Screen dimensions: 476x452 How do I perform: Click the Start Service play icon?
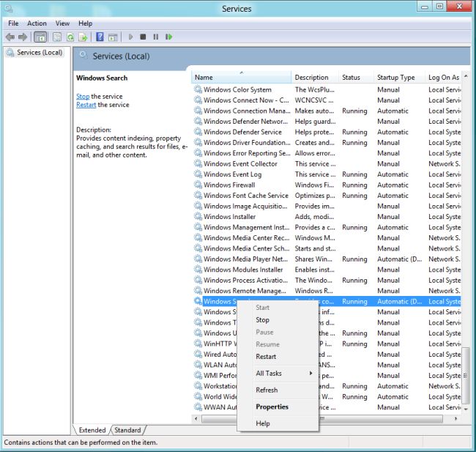pos(130,37)
